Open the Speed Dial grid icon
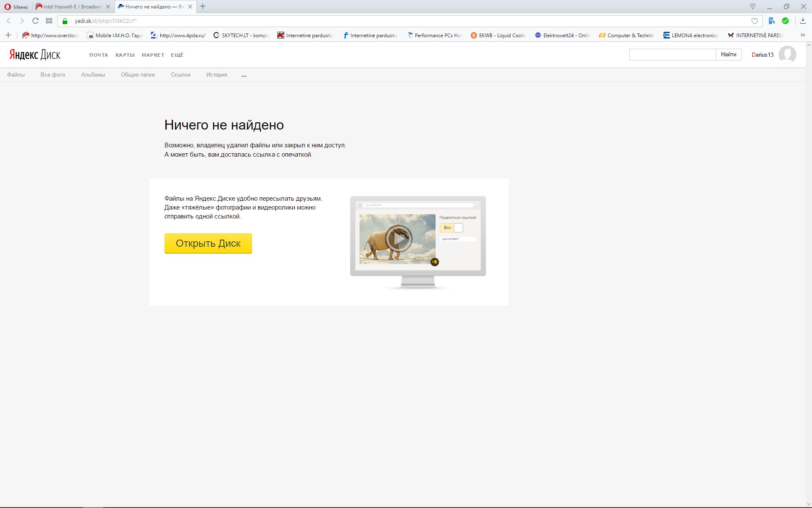This screenshot has height=508, width=812. pyautogui.click(x=49, y=21)
